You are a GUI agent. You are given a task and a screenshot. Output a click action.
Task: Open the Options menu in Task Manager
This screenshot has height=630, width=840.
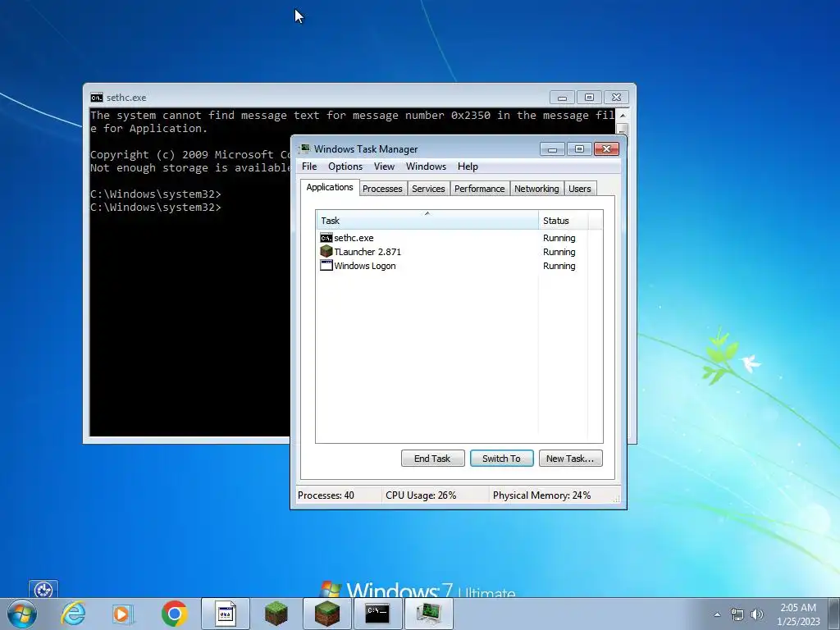pos(345,167)
